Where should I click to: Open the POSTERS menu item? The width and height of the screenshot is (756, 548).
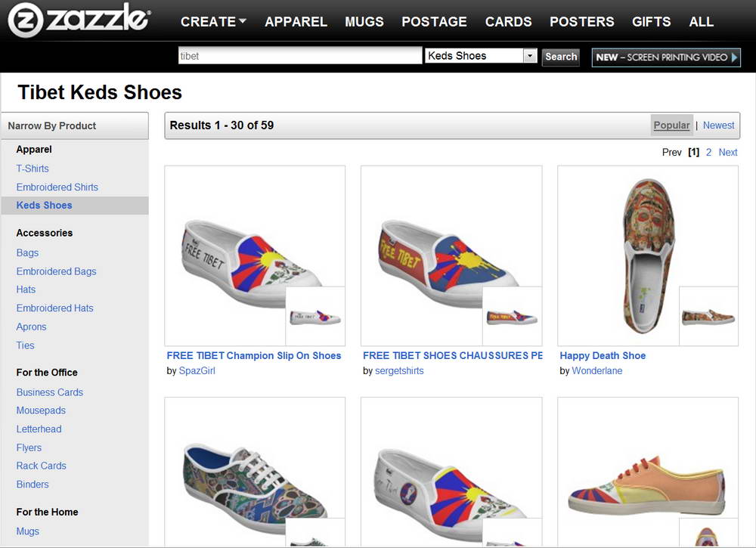[582, 22]
